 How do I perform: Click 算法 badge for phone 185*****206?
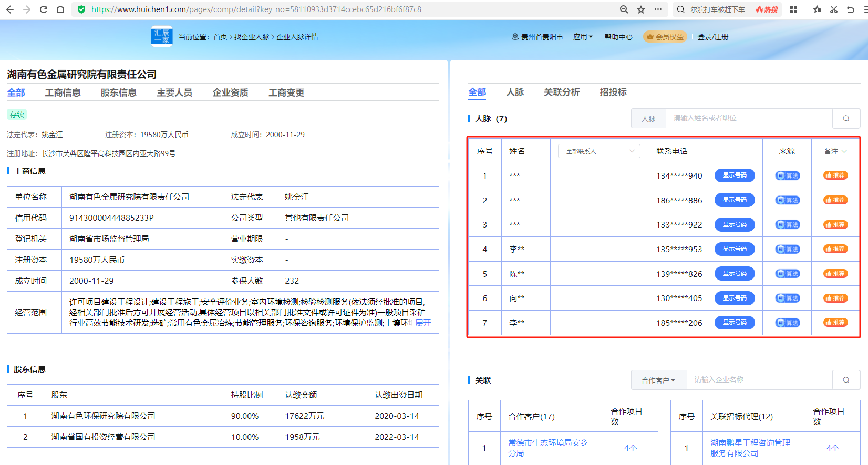[x=788, y=323]
